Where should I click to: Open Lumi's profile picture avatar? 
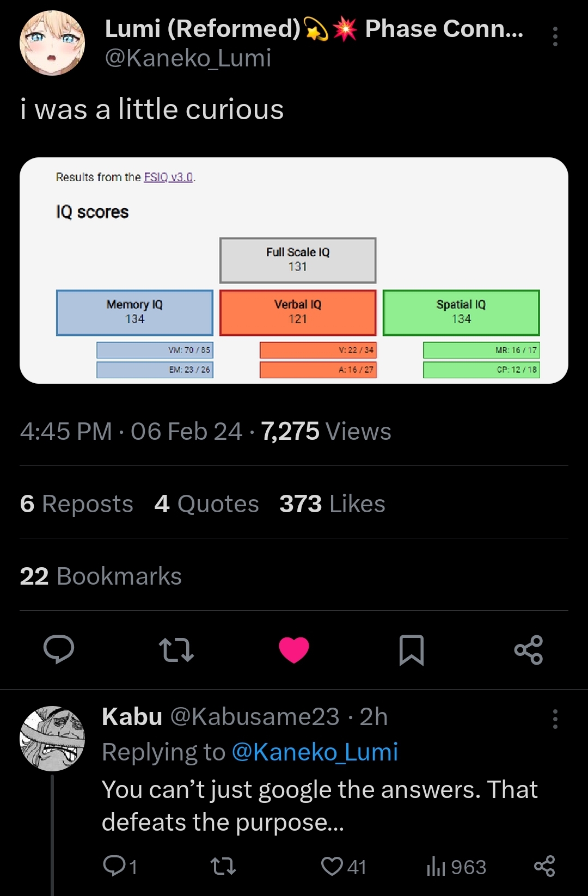tap(52, 43)
